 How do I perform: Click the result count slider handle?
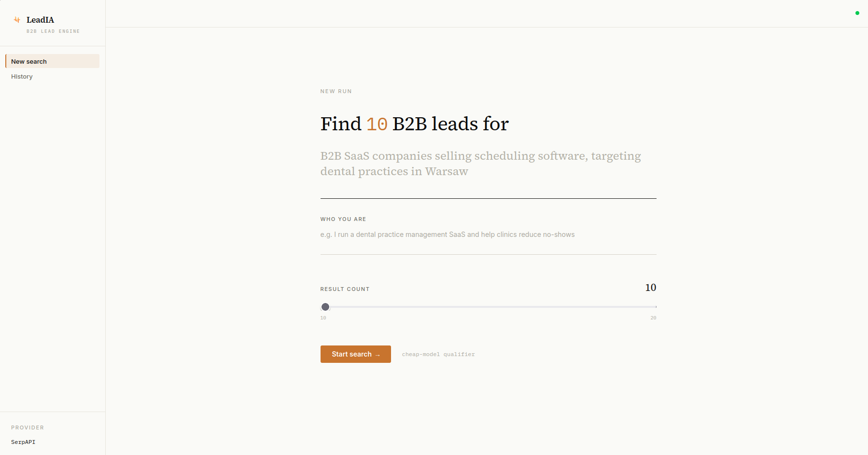325,307
